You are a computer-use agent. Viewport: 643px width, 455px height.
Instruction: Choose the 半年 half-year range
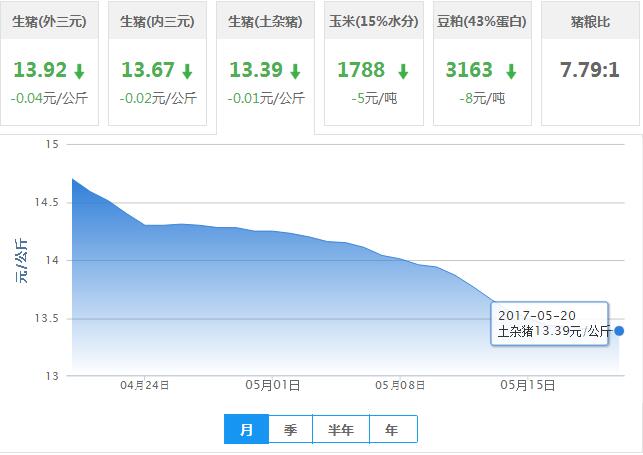click(341, 430)
